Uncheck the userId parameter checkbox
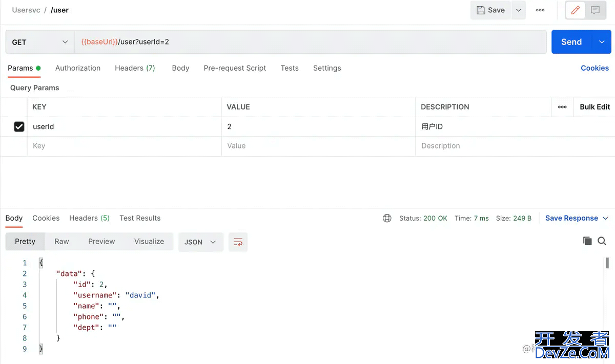This screenshot has height=364, width=615. pyautogui.click(x=19, y=126)
